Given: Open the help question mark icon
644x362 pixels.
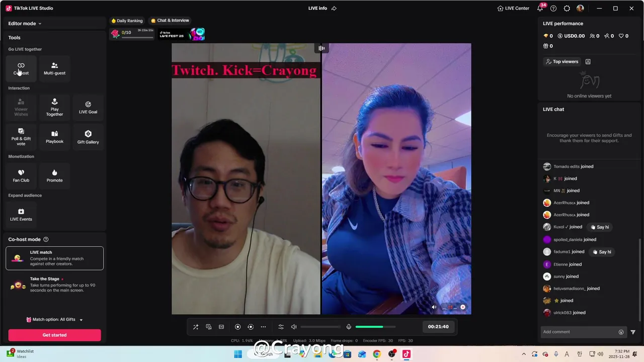Looking at the screenshot, I should [x=553, y=9].
